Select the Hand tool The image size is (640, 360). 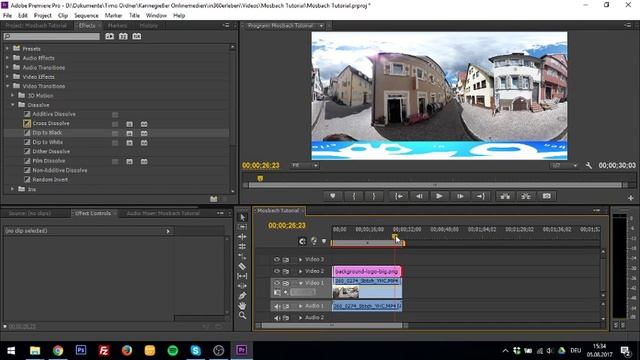[x=242, y=305]
